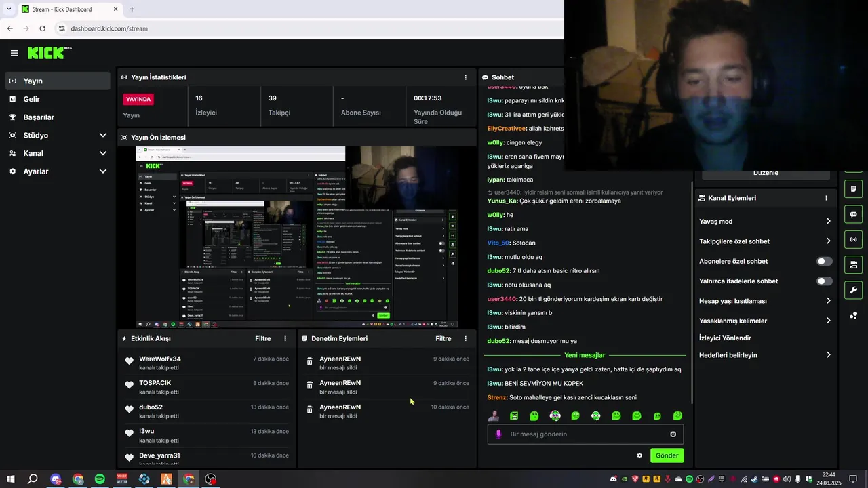This screenshot has height=488, width=868.
Task: Click Filtre in Denetim Eylemleri panel
Action: (443, 338)
